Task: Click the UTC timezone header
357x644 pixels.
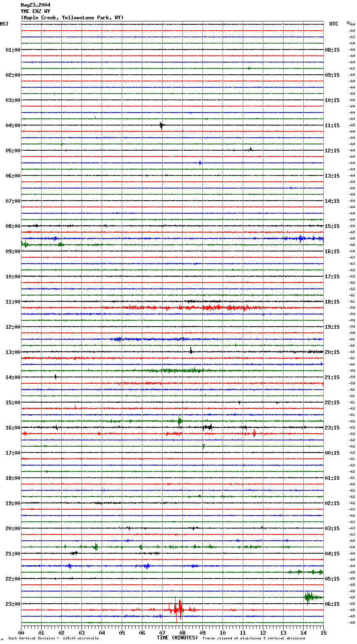Action: coord(333,24)
